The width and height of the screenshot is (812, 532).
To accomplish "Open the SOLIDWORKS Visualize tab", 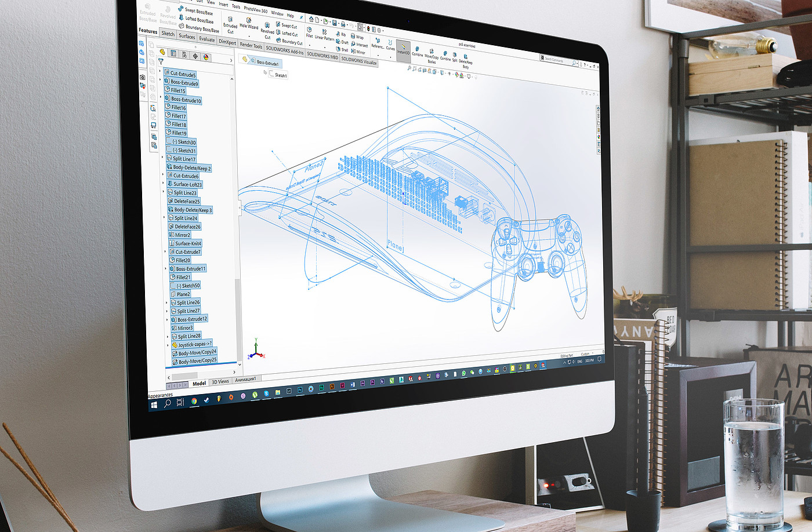I will click(359, 60).
